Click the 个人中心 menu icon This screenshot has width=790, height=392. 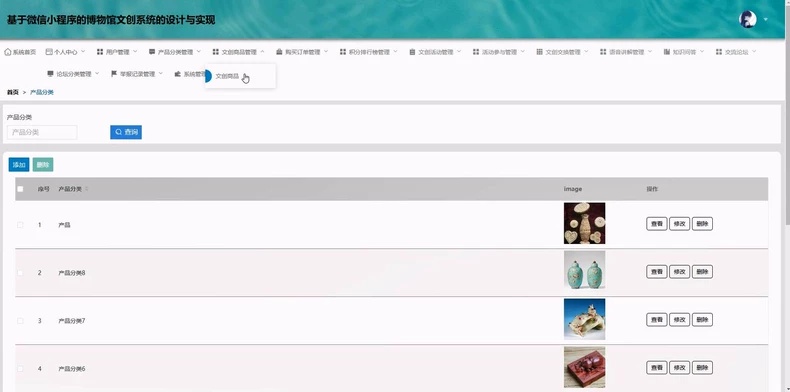[x=49, y=52]
